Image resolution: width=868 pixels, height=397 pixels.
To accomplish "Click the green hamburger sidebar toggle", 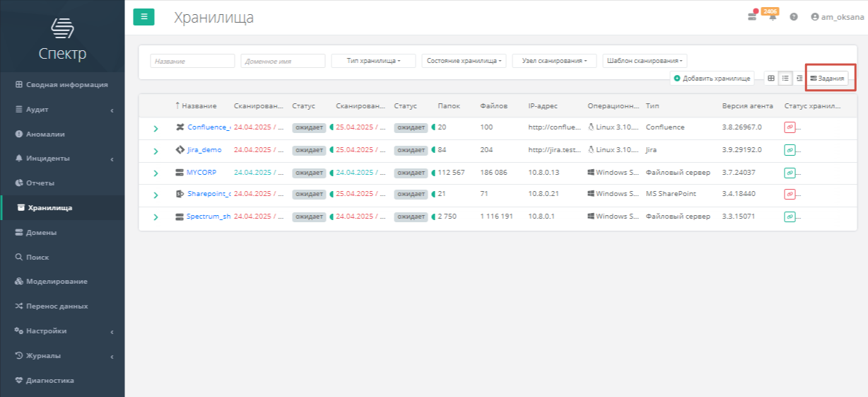I will point(143,17).
